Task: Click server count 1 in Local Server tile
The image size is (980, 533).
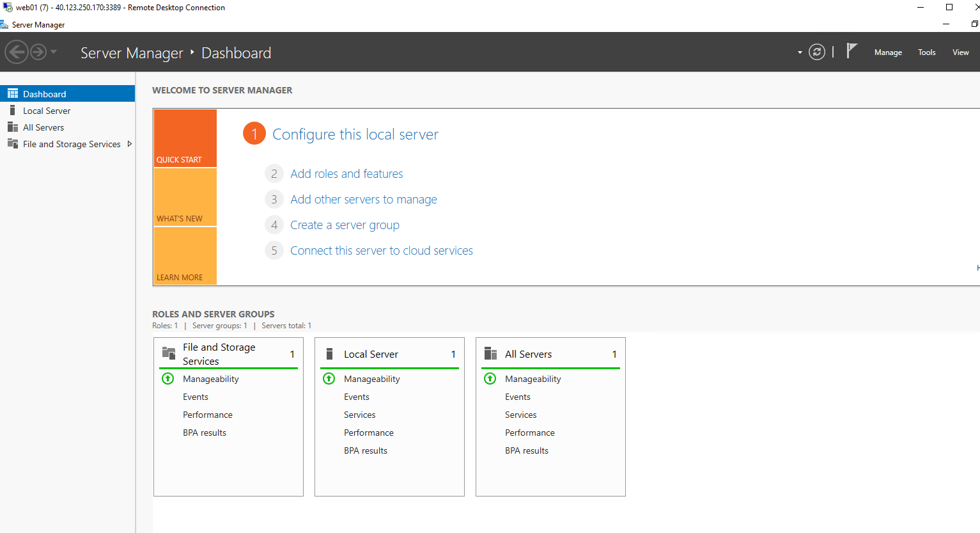Action: coord(453,354)
